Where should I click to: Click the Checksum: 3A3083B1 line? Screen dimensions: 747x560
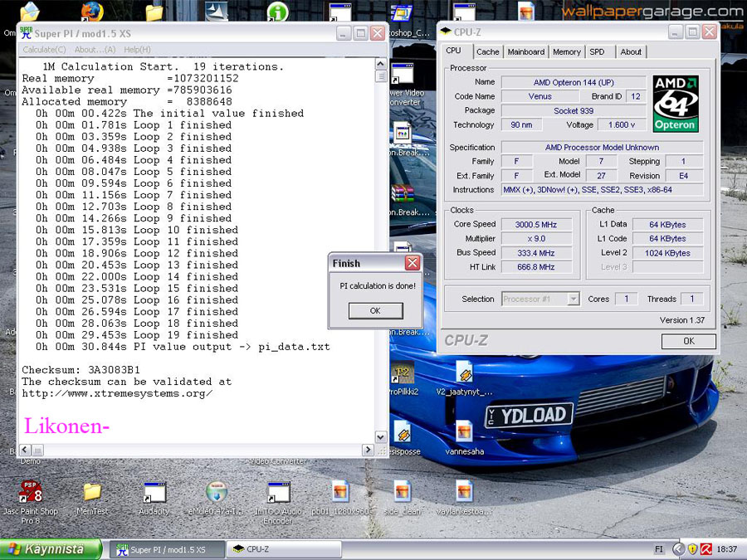point(81,370)
